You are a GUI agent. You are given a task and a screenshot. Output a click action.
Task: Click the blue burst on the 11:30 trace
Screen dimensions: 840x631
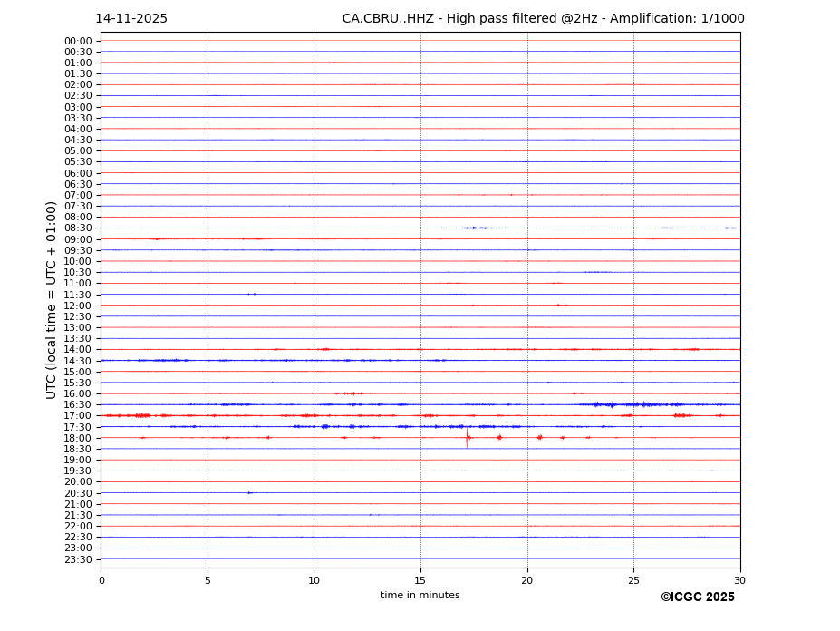252,294
